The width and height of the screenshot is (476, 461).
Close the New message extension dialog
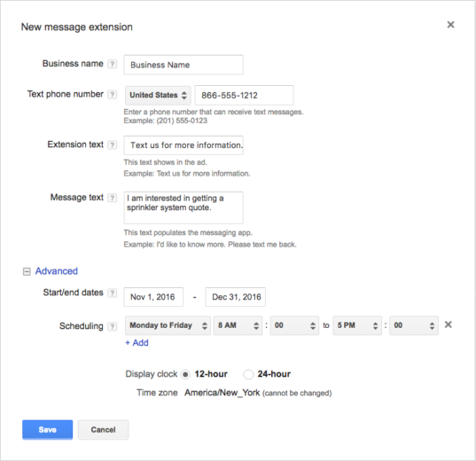pos(450,25)
